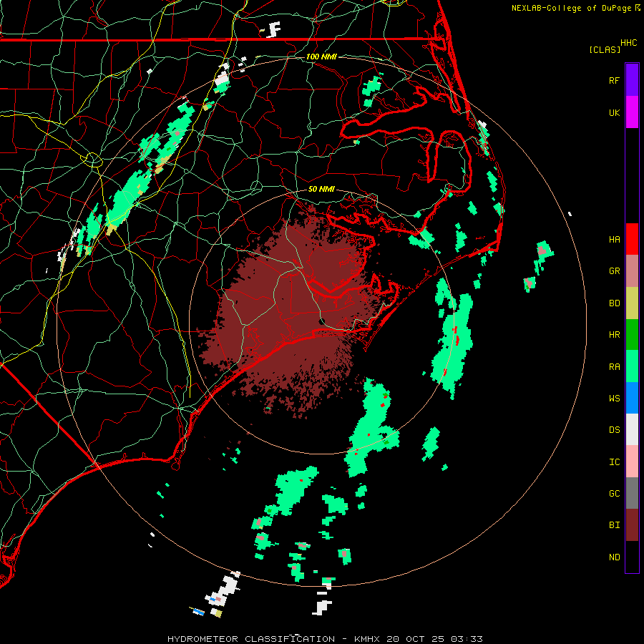Click the HR dark green legend swatch

pos(632,334)
